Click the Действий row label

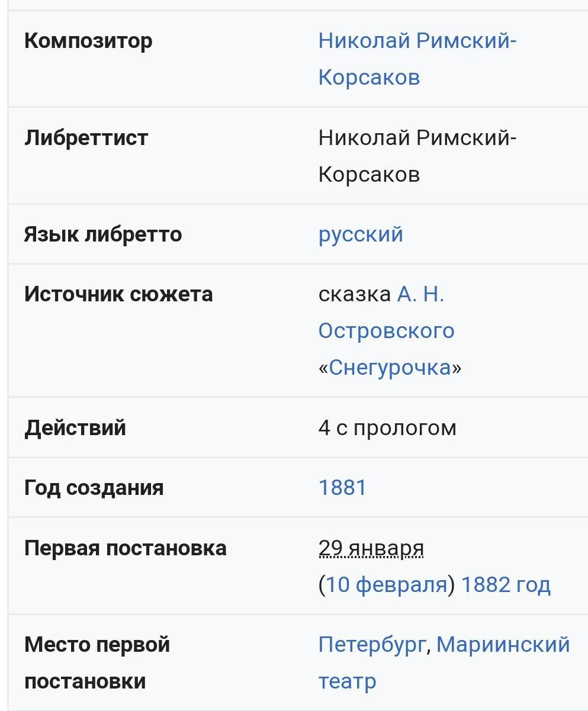[75, 427]
